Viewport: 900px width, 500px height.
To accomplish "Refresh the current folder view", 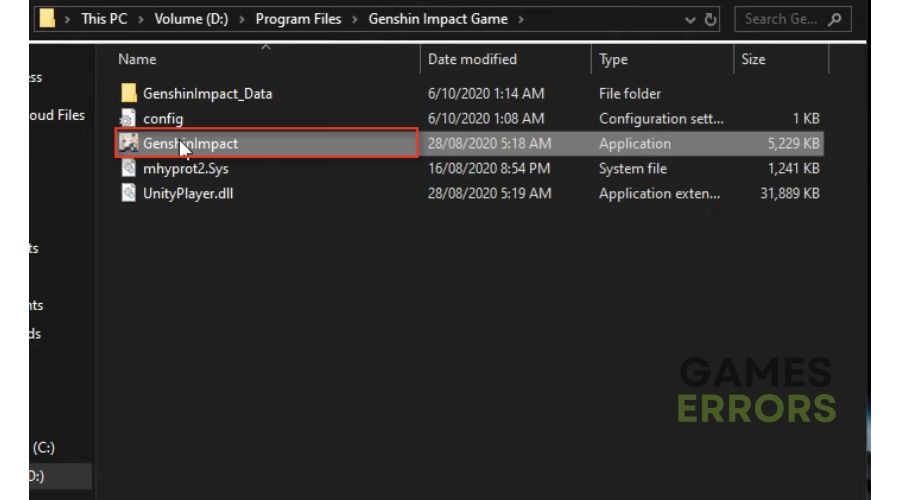I will coord(710,19).
